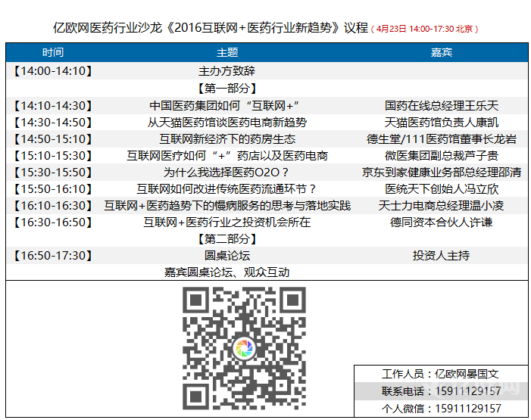The width and height of the screenshot is (531, 420).
Task: Click the 个人微信：15911129157 line
Action: point(442,409)
